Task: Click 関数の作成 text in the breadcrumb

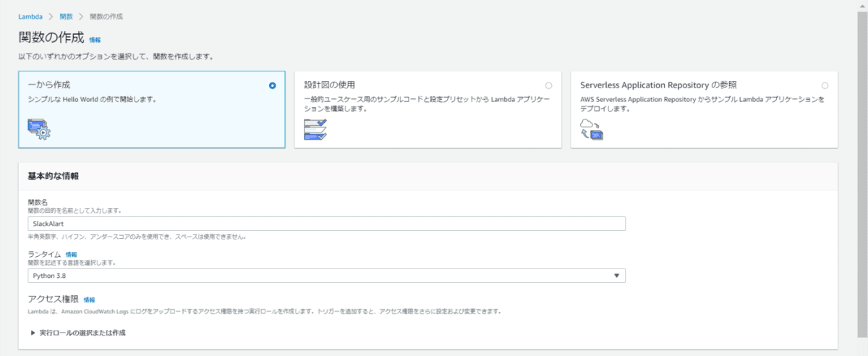Action: 106,16
